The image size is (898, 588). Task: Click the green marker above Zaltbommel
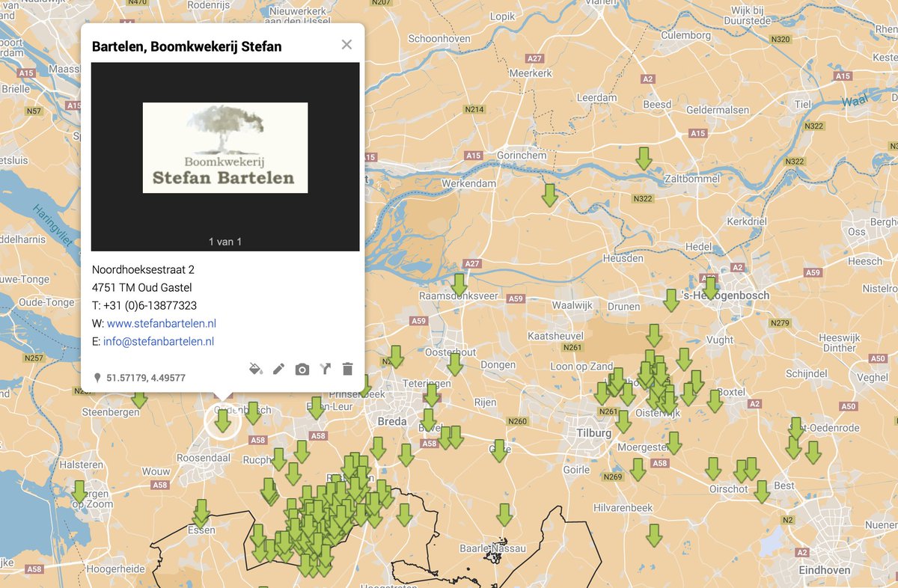tap(644, 159)
